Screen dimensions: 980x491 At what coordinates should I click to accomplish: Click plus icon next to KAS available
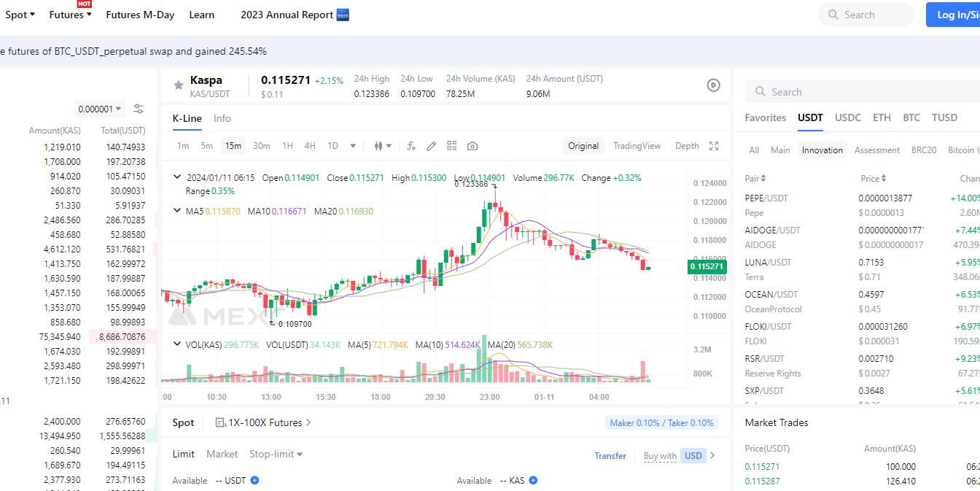point(533,480)
